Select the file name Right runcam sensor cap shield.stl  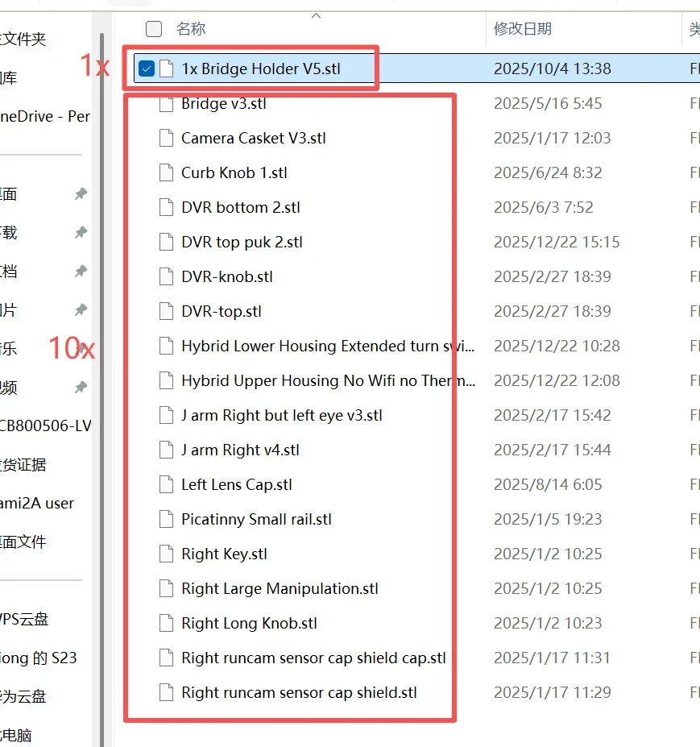click(x=299, y=692)
